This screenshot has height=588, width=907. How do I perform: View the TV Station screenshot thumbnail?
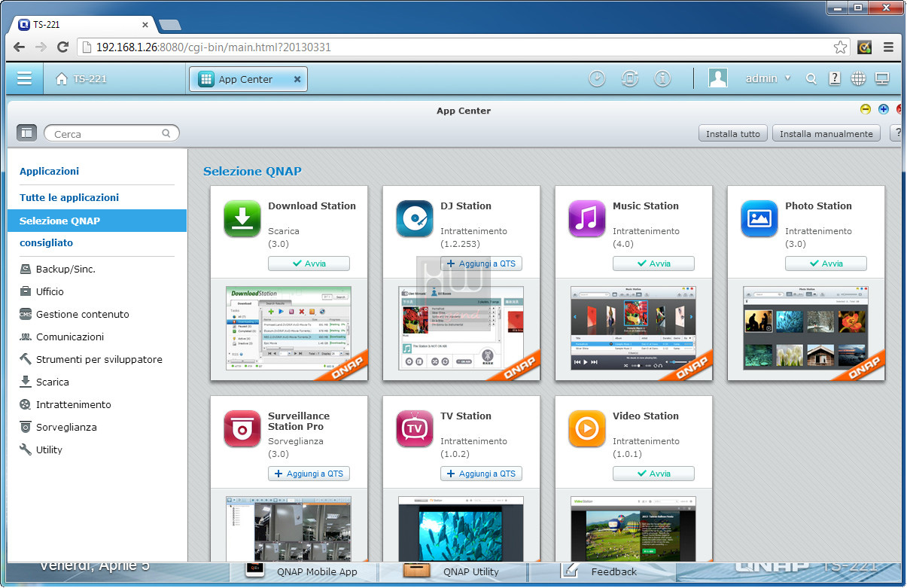click(461, 529)
